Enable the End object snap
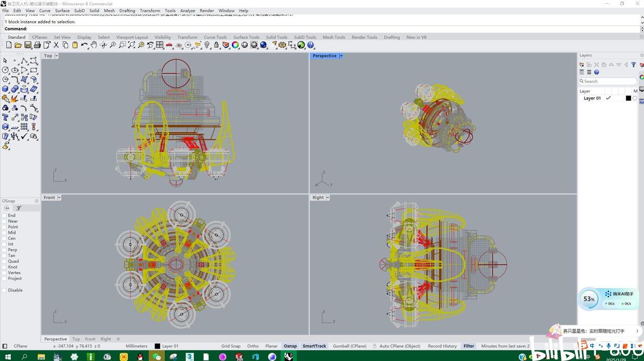Screen dimensions: 644x361 point(4,215)
